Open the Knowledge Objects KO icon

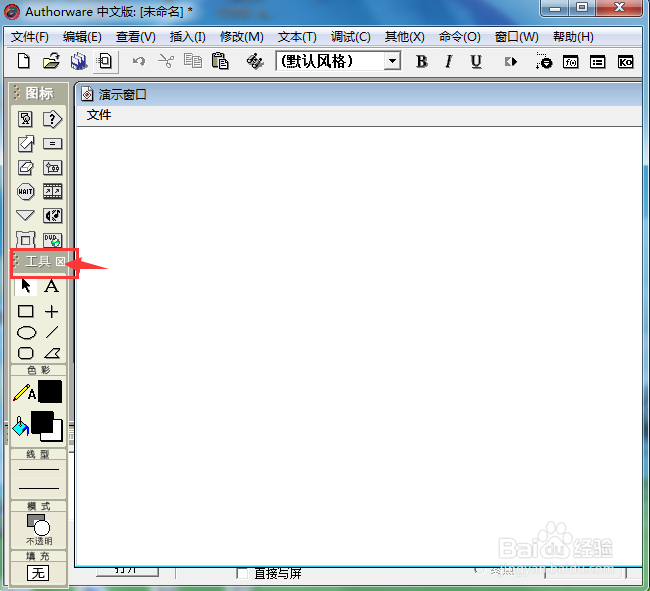coord(625,62)
